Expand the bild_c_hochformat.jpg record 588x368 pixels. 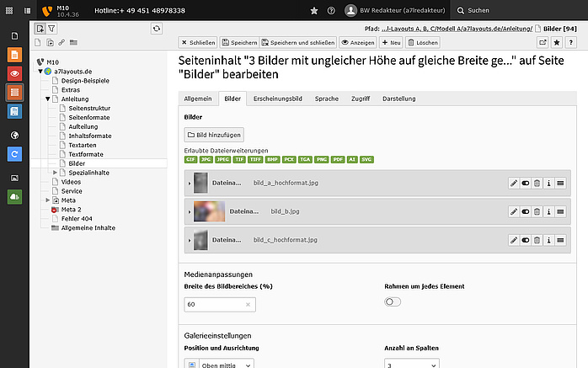click(x=190, y=240)
